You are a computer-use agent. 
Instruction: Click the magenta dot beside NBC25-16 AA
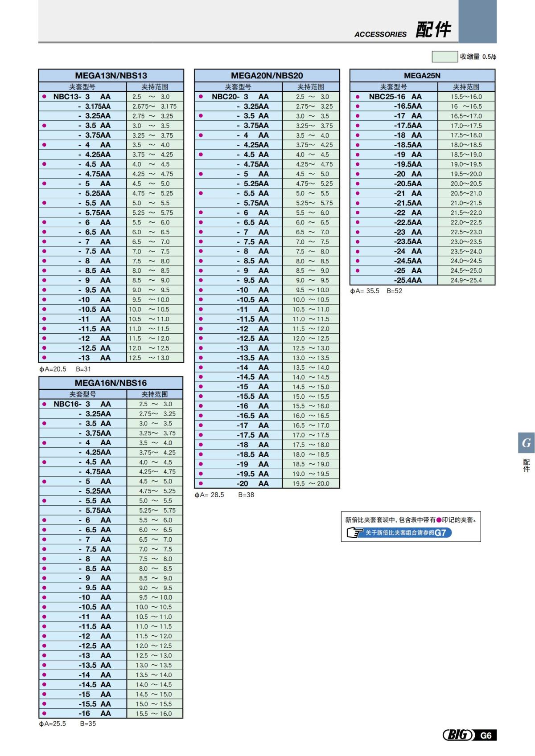click(x=358, y=97)
